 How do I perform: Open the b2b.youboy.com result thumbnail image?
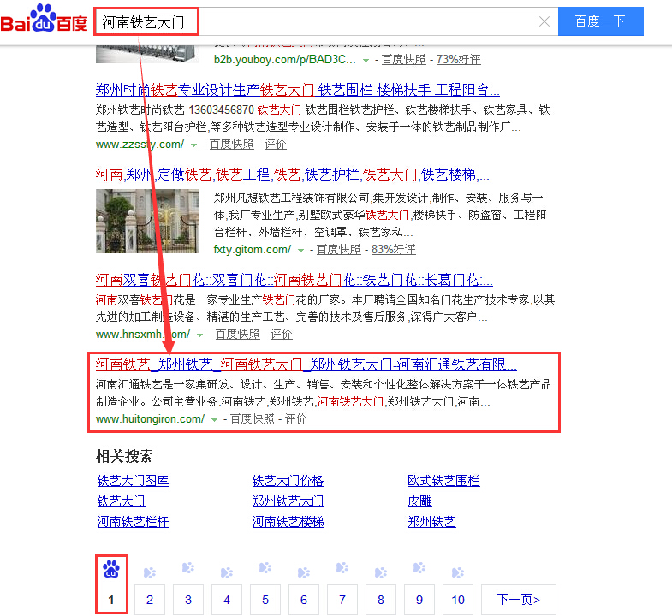147,54
